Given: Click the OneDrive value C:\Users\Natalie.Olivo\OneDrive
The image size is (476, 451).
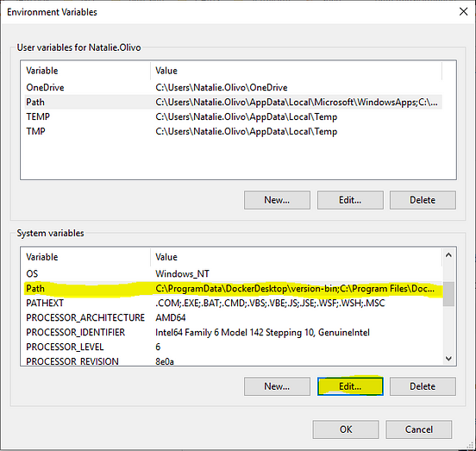Looking at the screenshot, I should click(222, 87).
